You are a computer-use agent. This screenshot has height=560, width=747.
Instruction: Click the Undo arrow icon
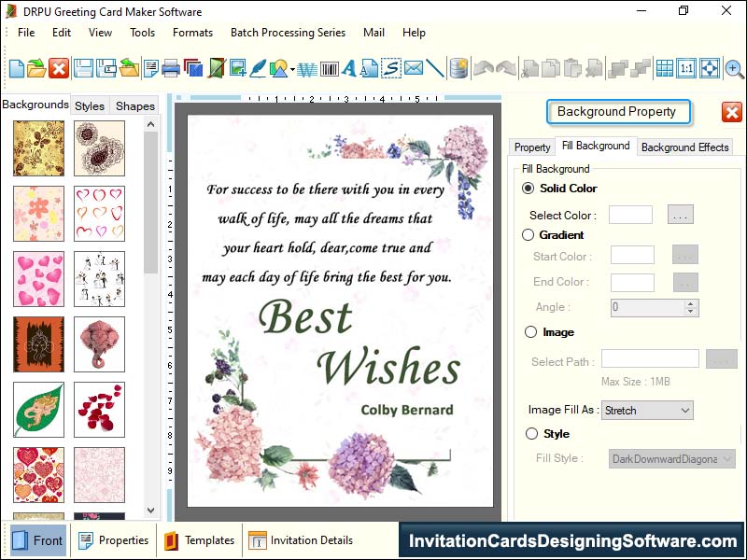point(483,68)
